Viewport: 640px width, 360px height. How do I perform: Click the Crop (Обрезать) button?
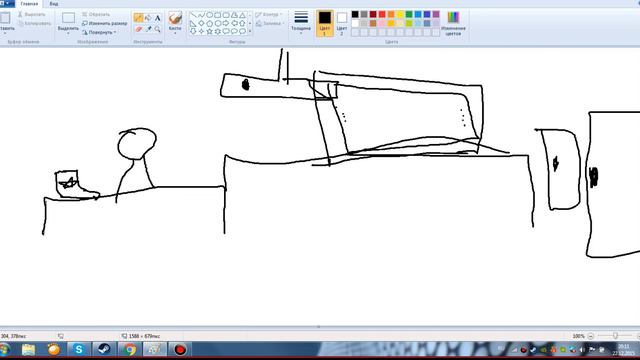[96, 14]
